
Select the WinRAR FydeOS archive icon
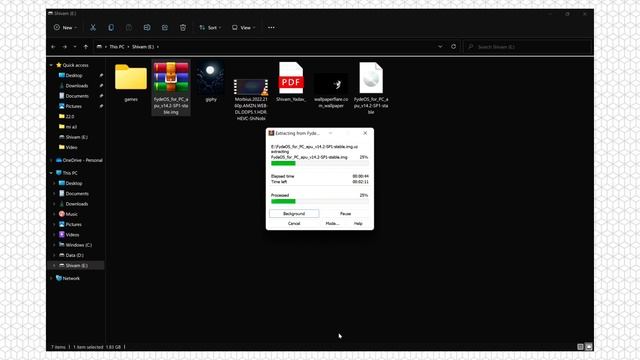coord(171,77)
